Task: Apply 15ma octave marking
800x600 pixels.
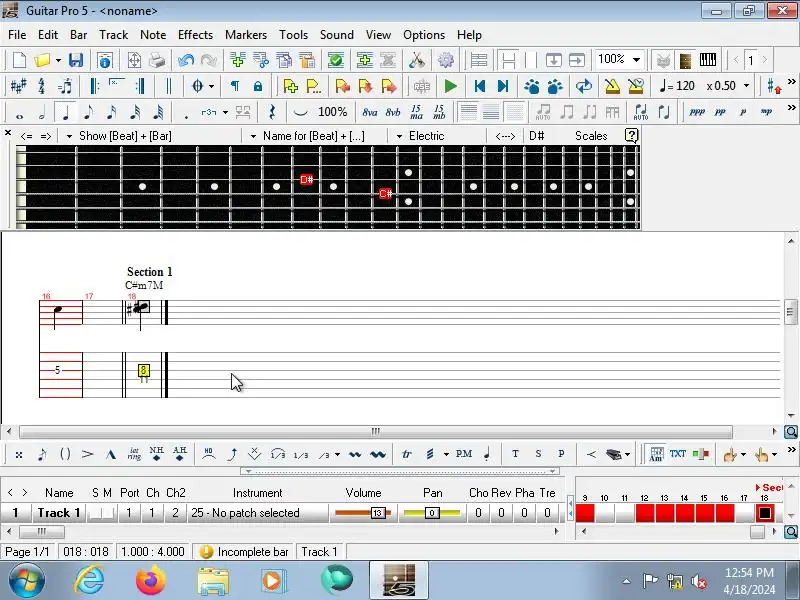Action: point(416,112)
